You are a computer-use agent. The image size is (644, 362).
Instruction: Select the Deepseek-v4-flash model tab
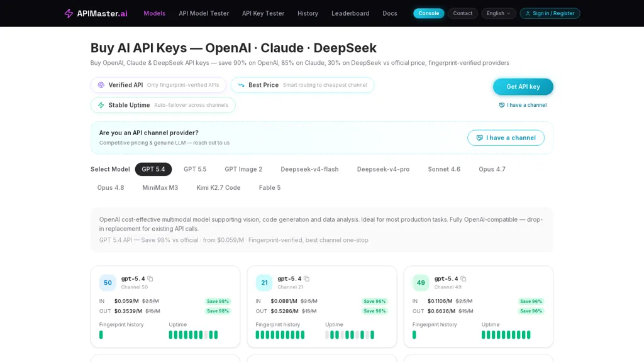tap(309, 169)
